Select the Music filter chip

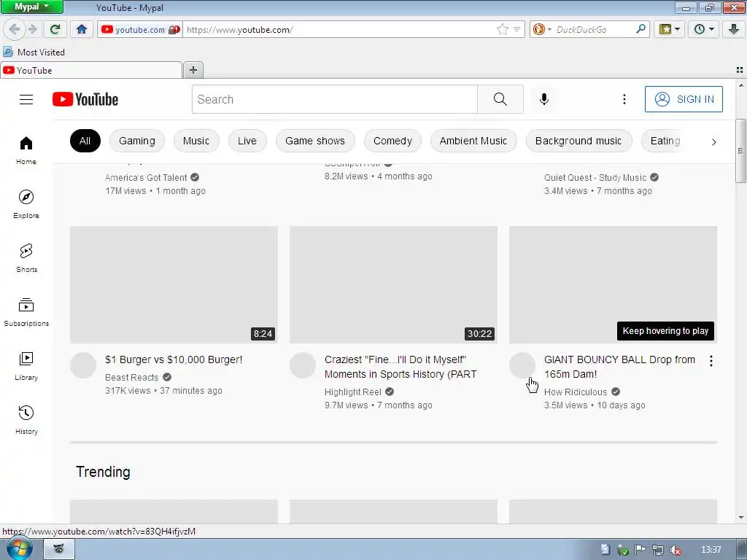pos(196,141)
